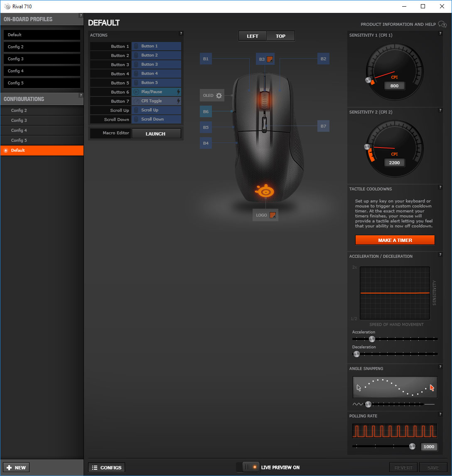
Task: Open Button 5 action dropdown
Action: (x=157, y=83)
